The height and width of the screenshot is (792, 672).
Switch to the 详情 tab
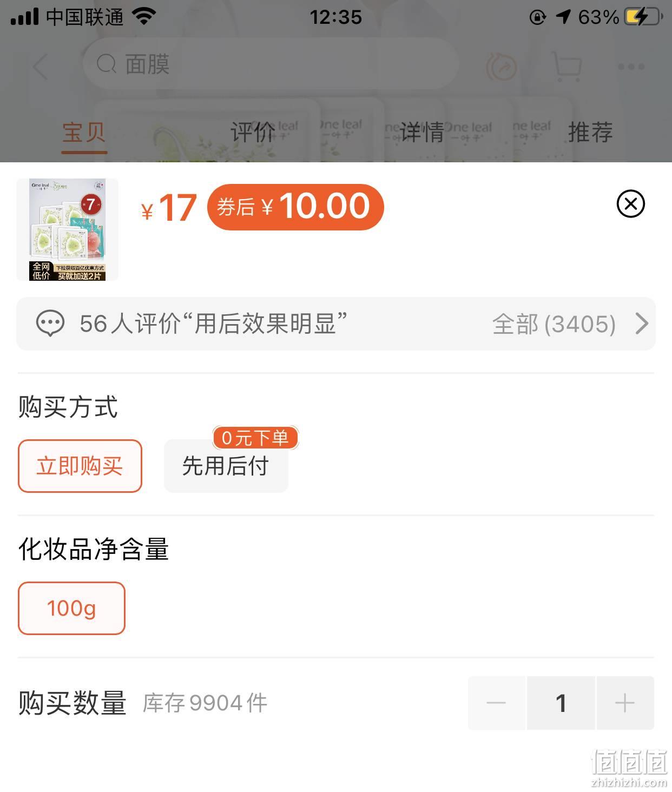[x=422, y=132]
